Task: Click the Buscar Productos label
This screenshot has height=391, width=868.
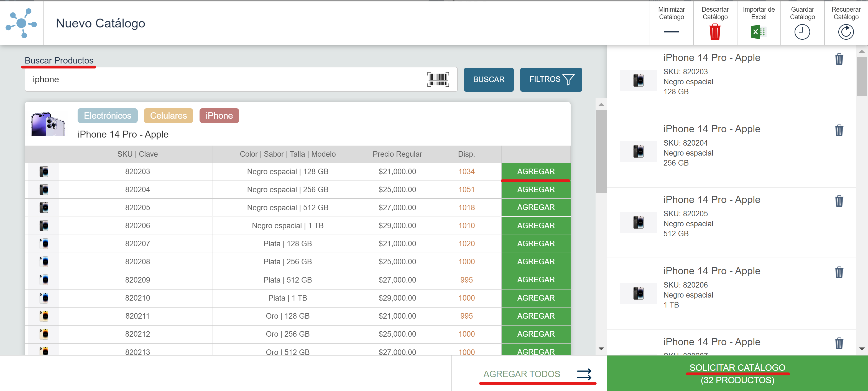Action: click(x=59, y=60)
